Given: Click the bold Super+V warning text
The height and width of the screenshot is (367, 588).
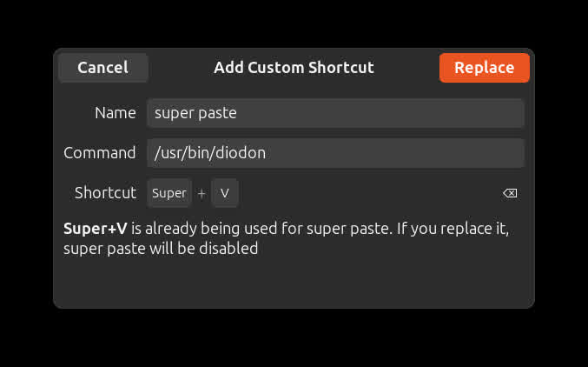Looking at the screenshot, I should click(x=96, y=230).
